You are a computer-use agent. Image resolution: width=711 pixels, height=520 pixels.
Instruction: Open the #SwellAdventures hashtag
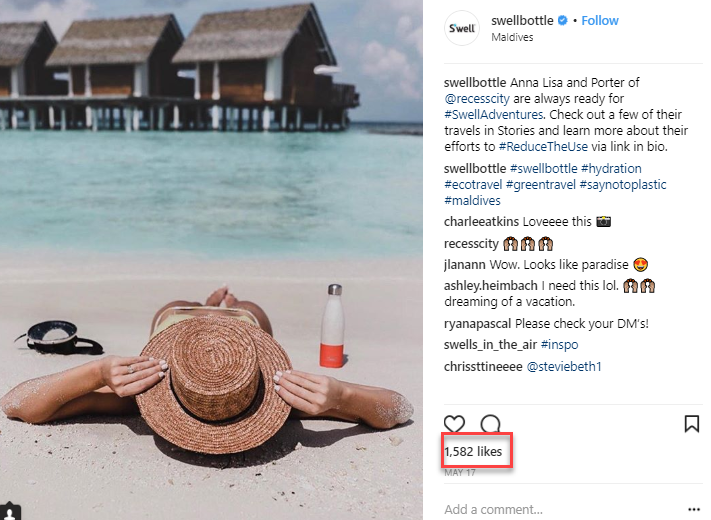point(494,115)
